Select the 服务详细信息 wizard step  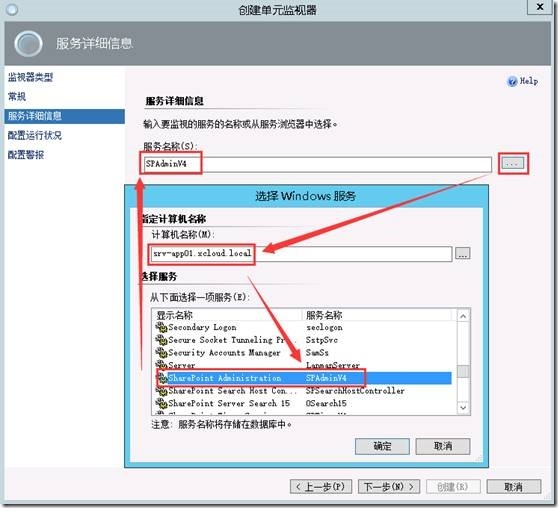point(64,116)
